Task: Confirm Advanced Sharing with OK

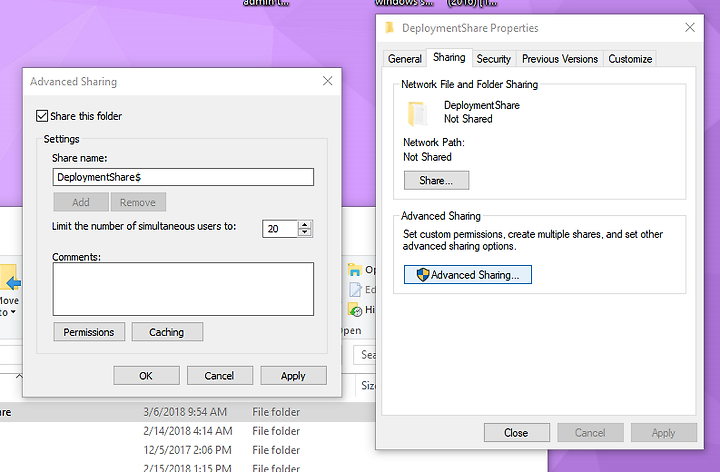Action: (146, 376)
